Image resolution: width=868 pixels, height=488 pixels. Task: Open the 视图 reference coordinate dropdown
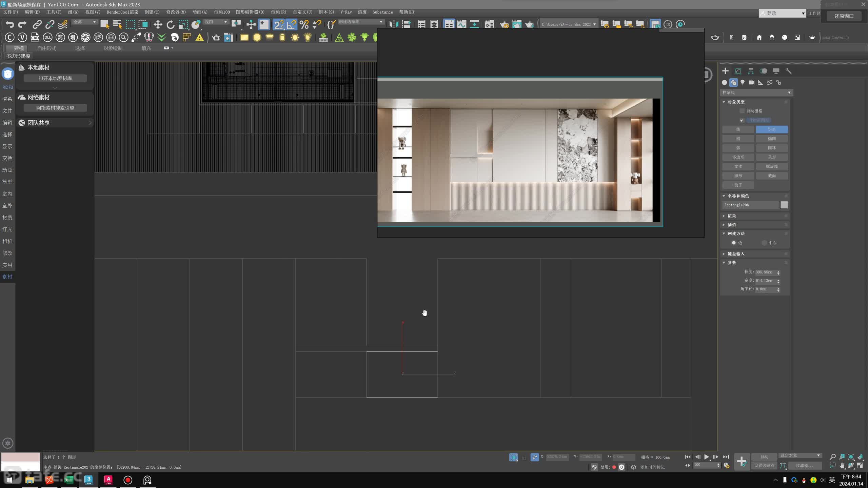216,22
